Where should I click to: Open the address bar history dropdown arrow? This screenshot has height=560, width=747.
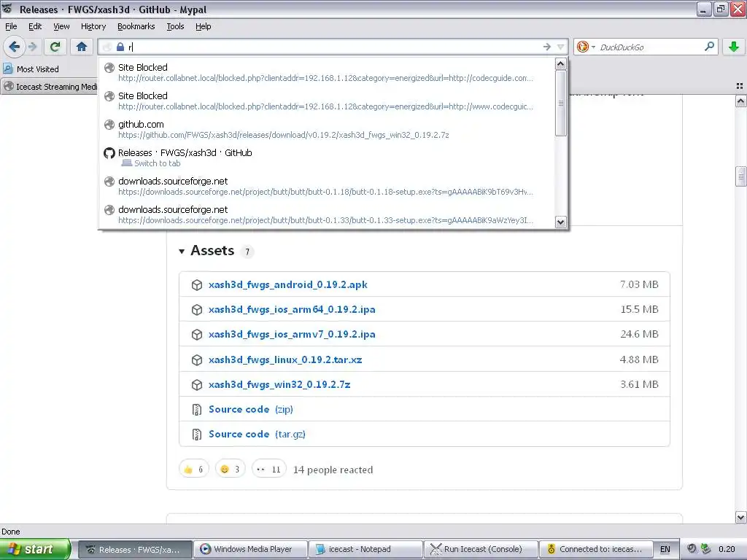561,47
